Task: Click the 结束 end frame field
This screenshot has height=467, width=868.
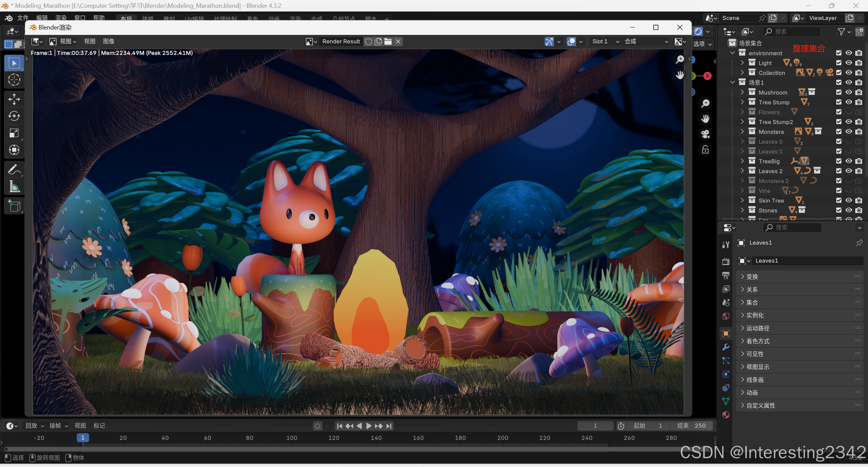Action: [691, 426]
